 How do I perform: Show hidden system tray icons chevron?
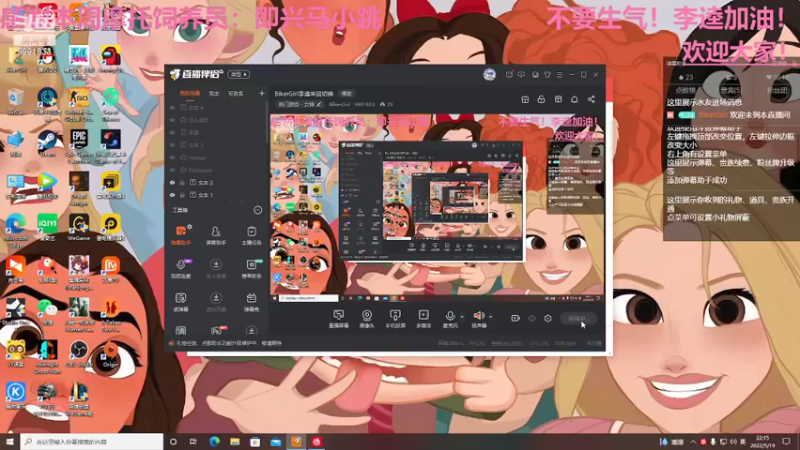pos(693,441)
